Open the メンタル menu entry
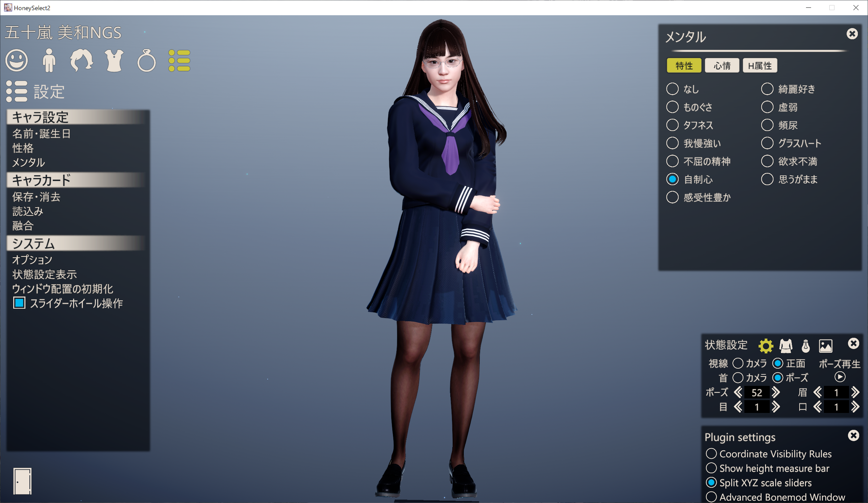 tap(28, 162)
